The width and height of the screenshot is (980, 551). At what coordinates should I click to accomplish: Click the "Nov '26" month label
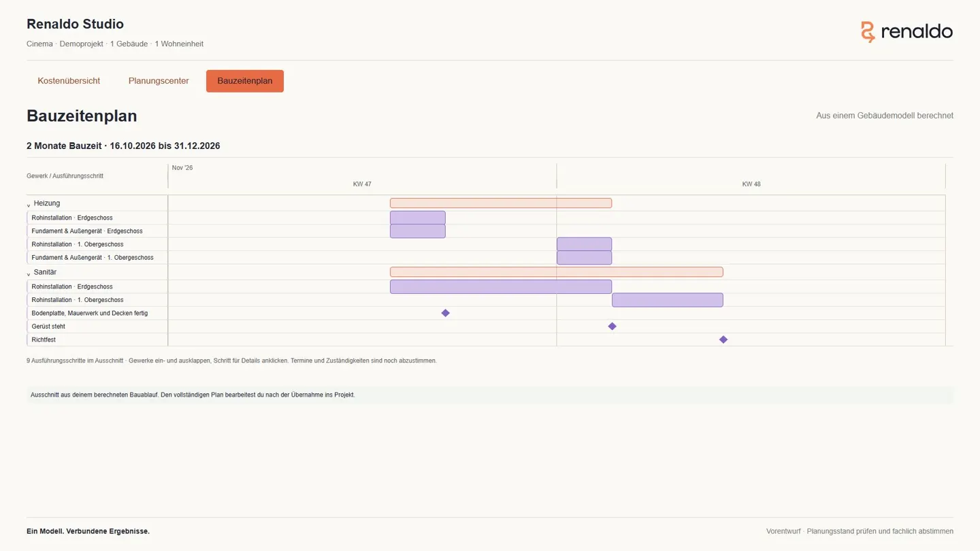[182, 168]
